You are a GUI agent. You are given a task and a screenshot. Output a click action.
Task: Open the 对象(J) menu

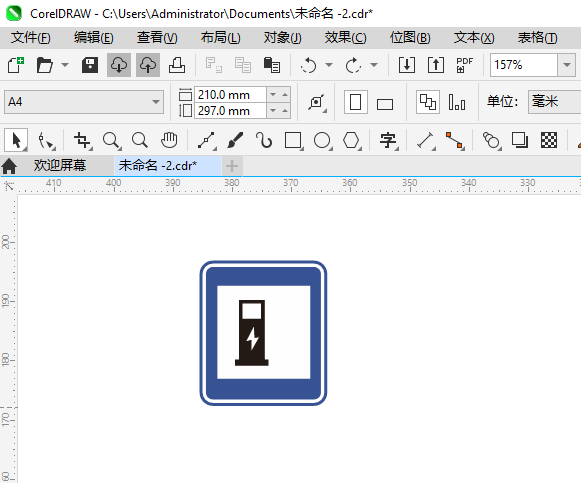pyautogui.click(x=282, y=38)
